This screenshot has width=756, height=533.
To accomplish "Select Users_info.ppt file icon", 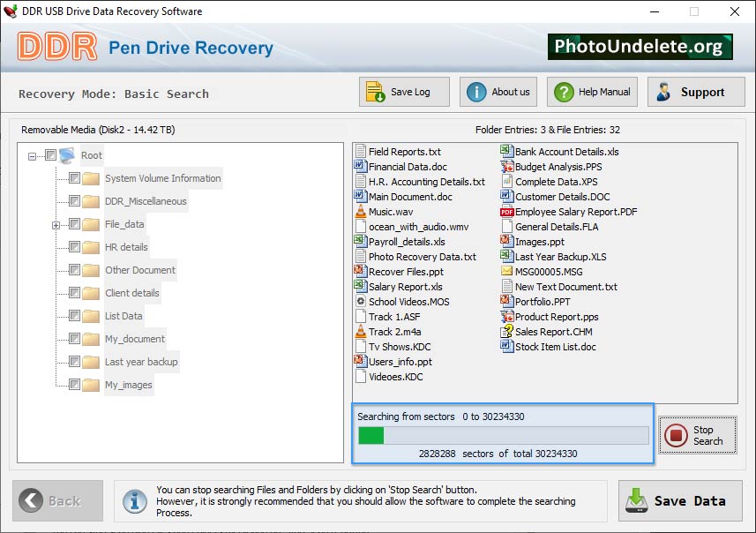I will [x=360, y=361].
